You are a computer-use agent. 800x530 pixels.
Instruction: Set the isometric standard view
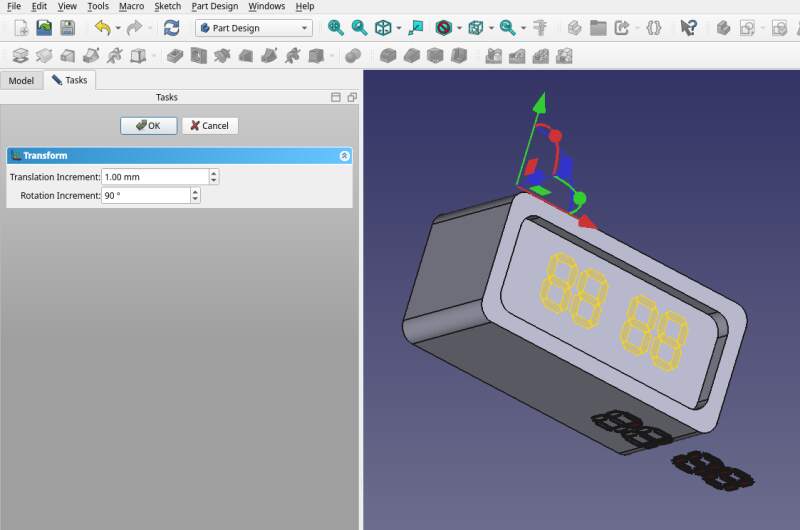pyautogui.click(x=383, y=28)
